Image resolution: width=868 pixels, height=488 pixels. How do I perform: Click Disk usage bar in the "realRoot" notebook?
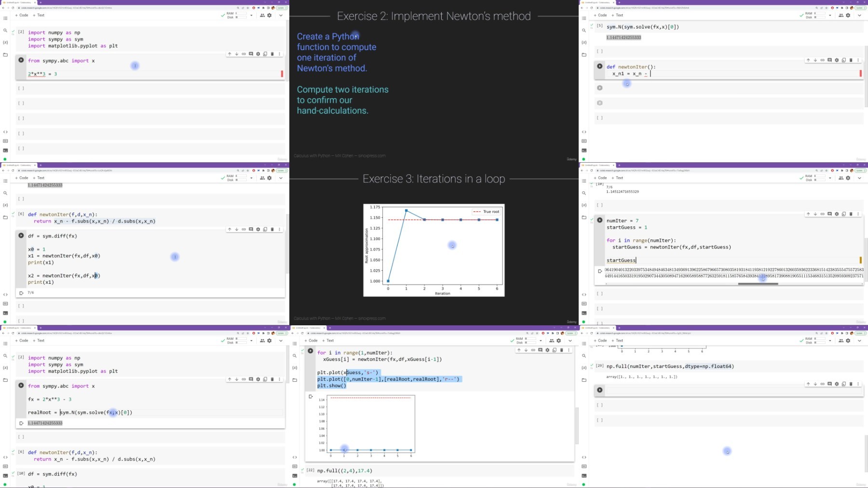(x=241, y=343)
